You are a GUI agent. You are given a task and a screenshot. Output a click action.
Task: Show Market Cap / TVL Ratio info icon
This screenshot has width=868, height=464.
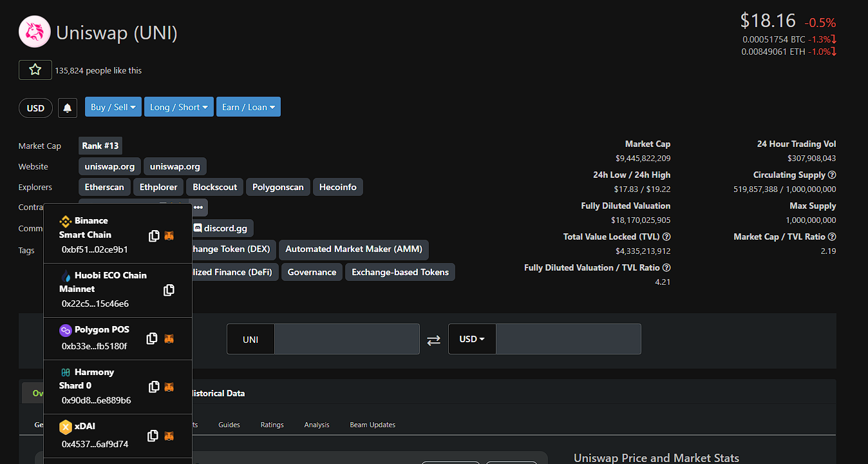tap(832, 237)
